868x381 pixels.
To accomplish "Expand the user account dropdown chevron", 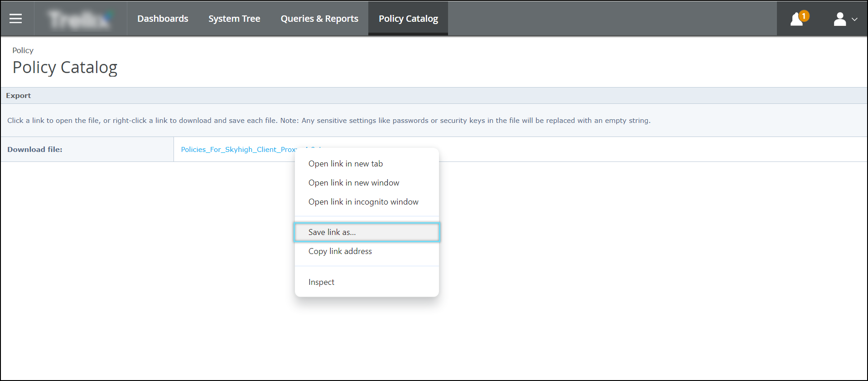I will coord(854,20).
